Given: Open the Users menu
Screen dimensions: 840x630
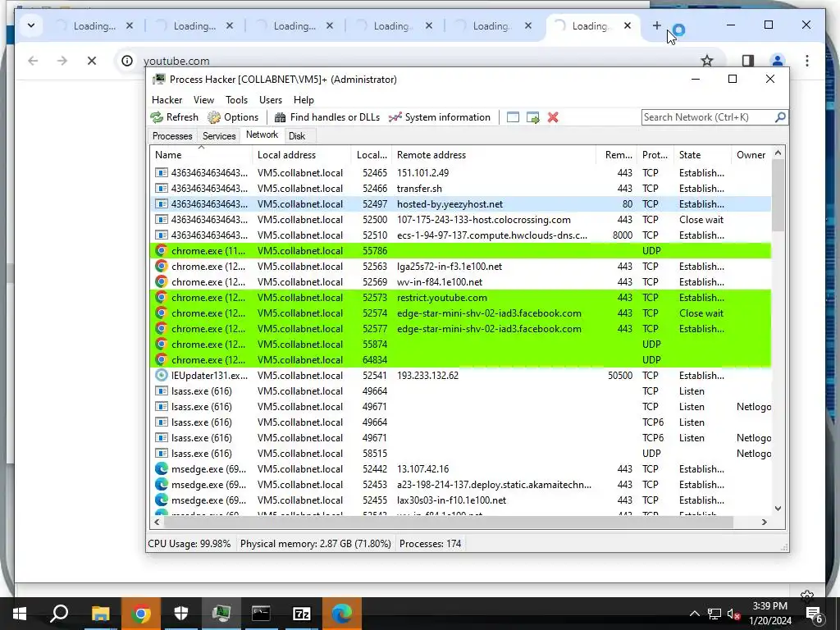Looking at the screenshot, I should (271, 99).
